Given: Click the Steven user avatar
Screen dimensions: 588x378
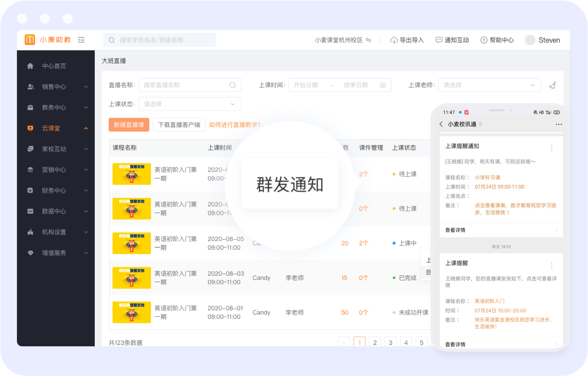Looking at the screenshot, I should coord(530,40).
